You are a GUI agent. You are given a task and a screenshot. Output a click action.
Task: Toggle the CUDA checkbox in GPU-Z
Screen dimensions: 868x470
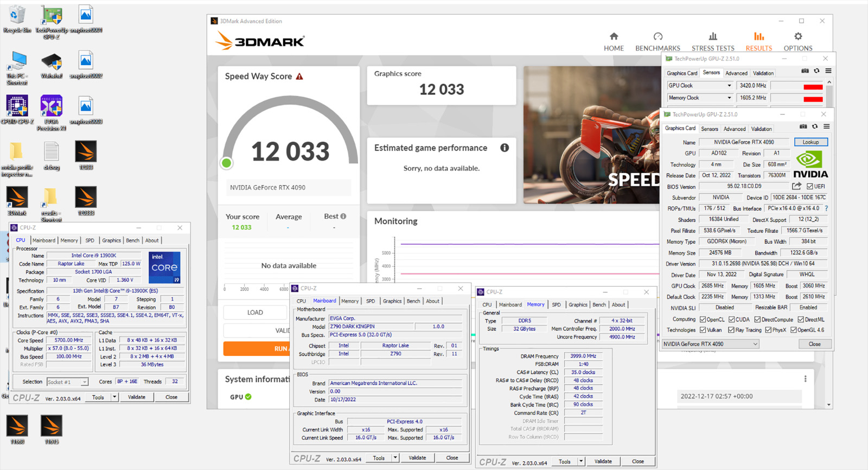click(x=731, y=320)
